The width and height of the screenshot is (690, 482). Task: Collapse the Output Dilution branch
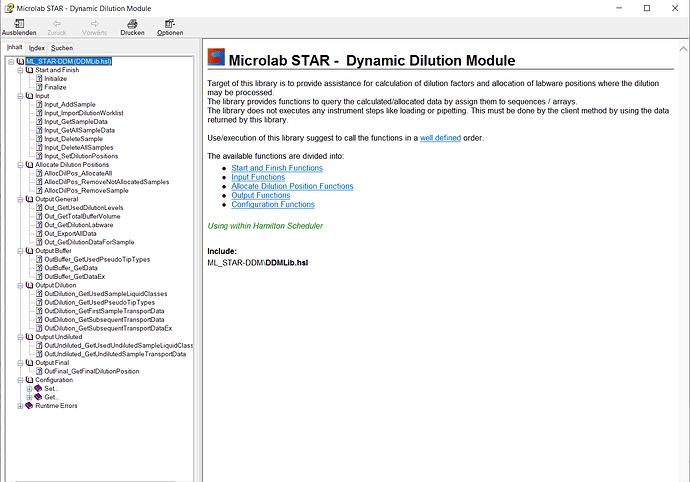point(20,285)
